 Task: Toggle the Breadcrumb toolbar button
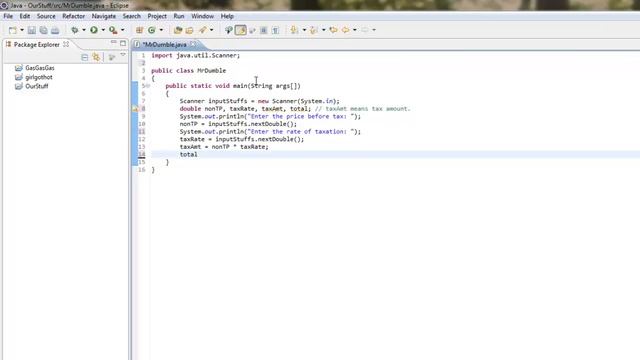(x=229, y=30)
